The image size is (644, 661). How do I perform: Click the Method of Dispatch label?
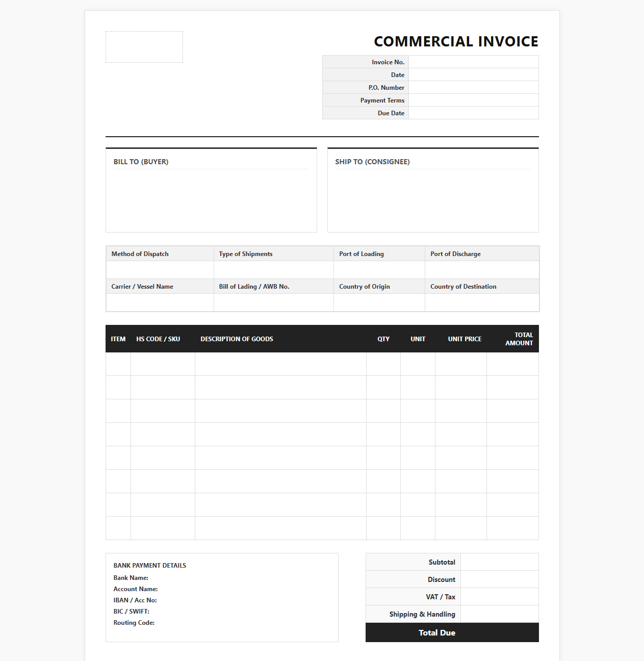pyautogui.click(x=140, y=253)
